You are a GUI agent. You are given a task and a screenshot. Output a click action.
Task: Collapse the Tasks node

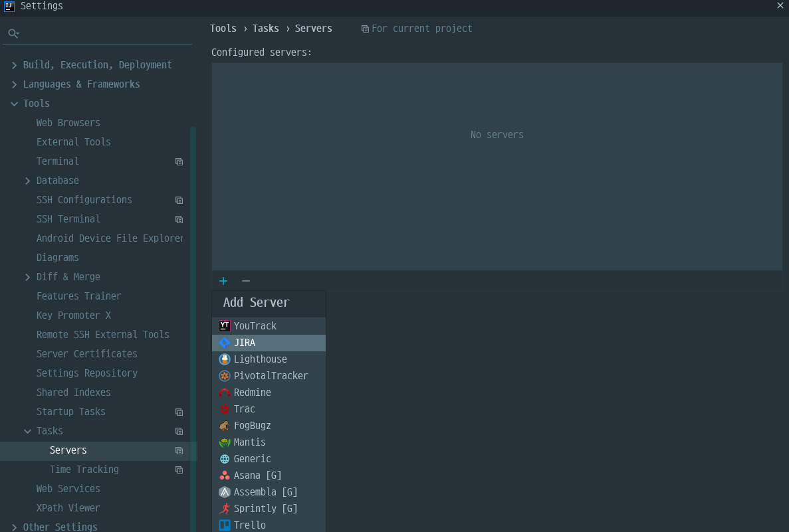28,431
